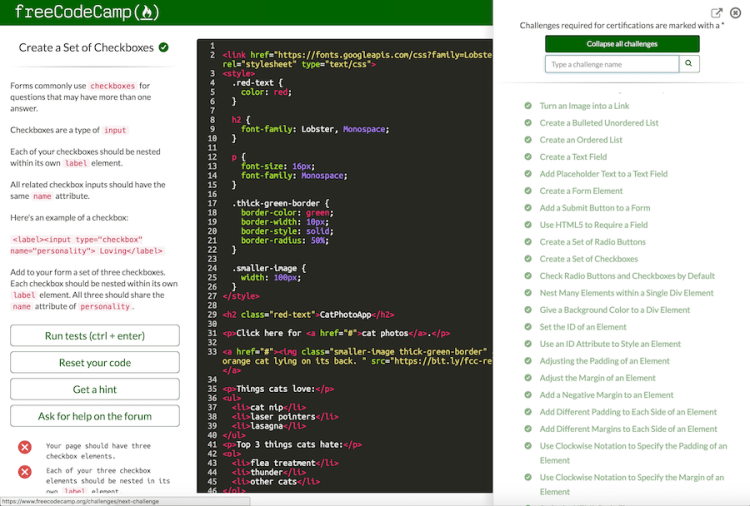Click check icon next to Turn an Image into a Link

(x=528, y=106)
